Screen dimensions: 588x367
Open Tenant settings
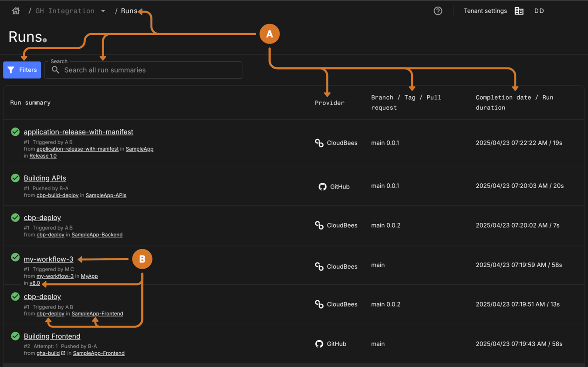[x=485, y=11]
